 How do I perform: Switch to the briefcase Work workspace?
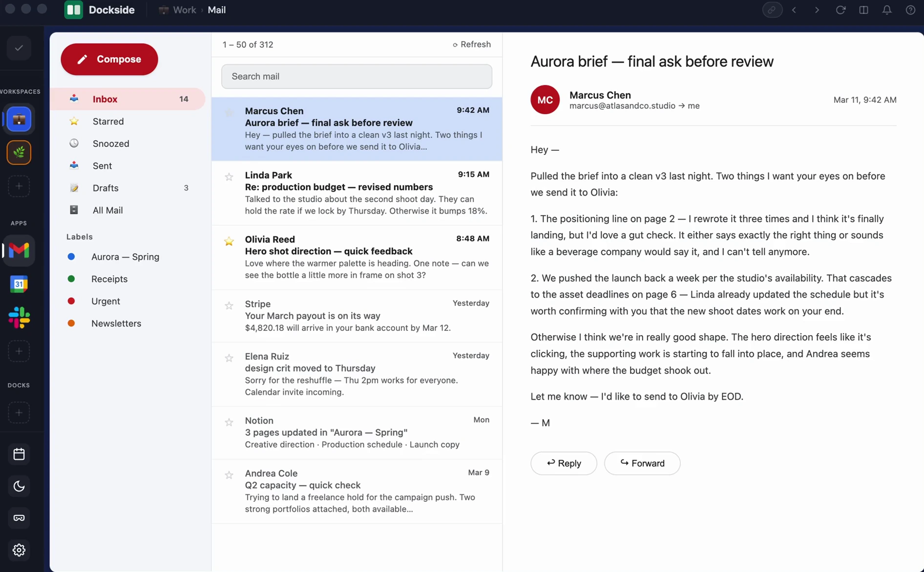(19, 119)
